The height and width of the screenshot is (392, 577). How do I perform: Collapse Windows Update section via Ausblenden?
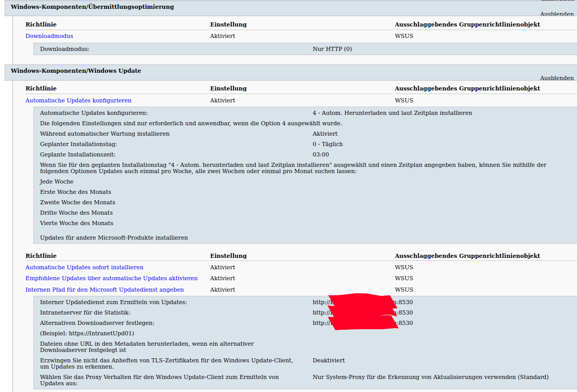tap(557, 78)
